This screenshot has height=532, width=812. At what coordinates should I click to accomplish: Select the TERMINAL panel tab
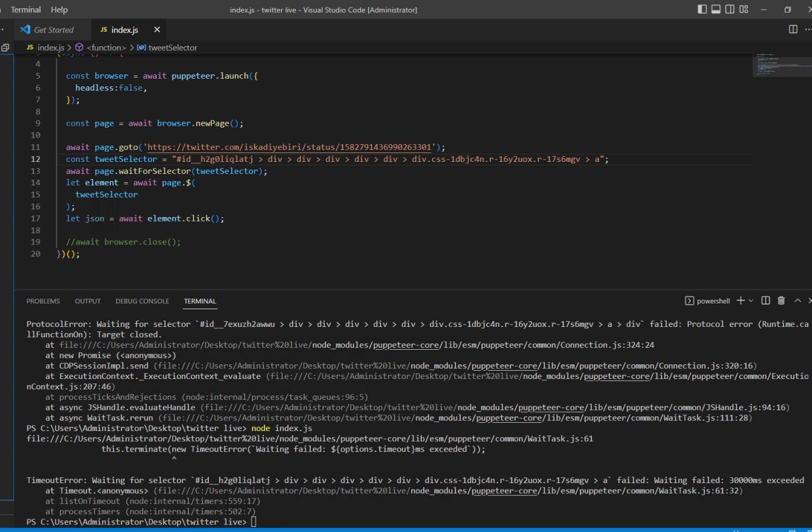(200, 301)
